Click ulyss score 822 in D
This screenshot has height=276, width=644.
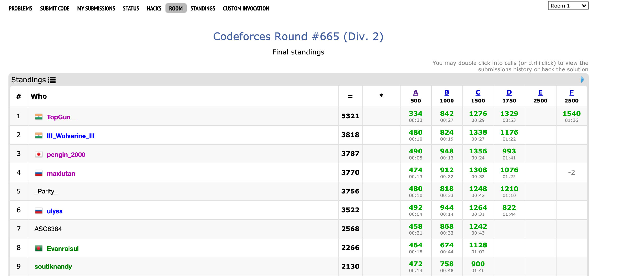[x=509, y=208]
